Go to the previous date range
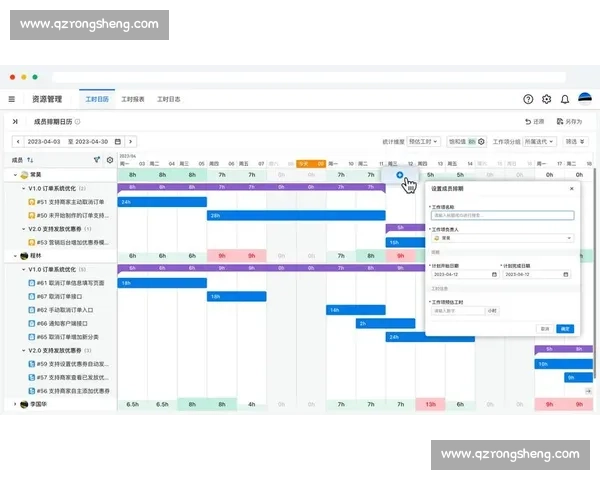This screenshot has height=480, width=600. (18, 142)
